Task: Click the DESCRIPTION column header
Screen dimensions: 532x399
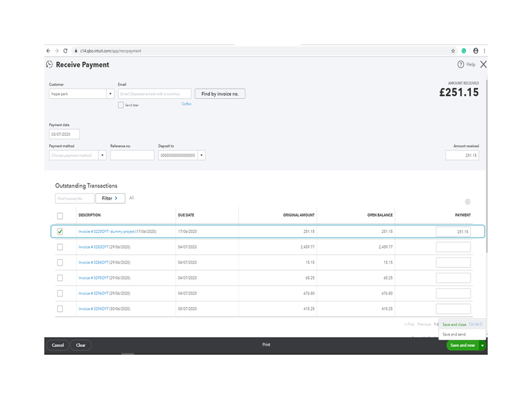Action: [x=89, y=215]
